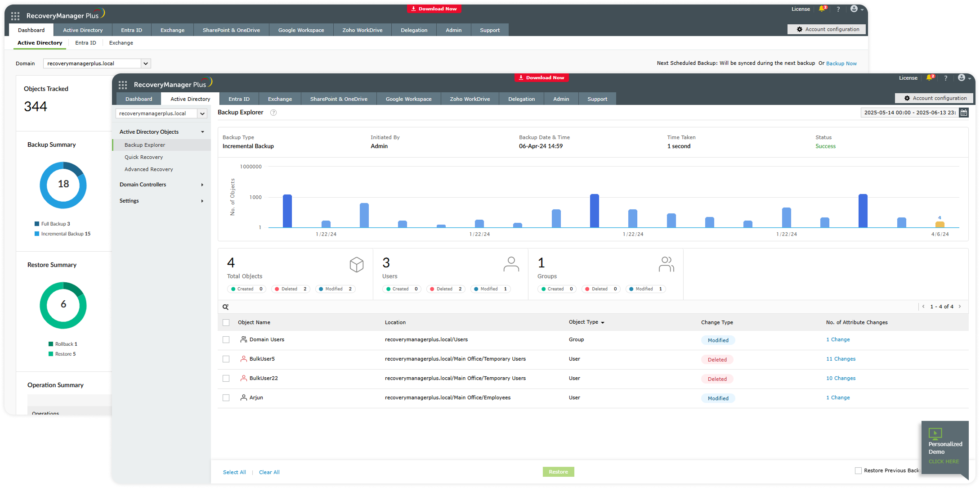Open the notifications bell in front window
980x488 pixels.
tap(929, 78)
